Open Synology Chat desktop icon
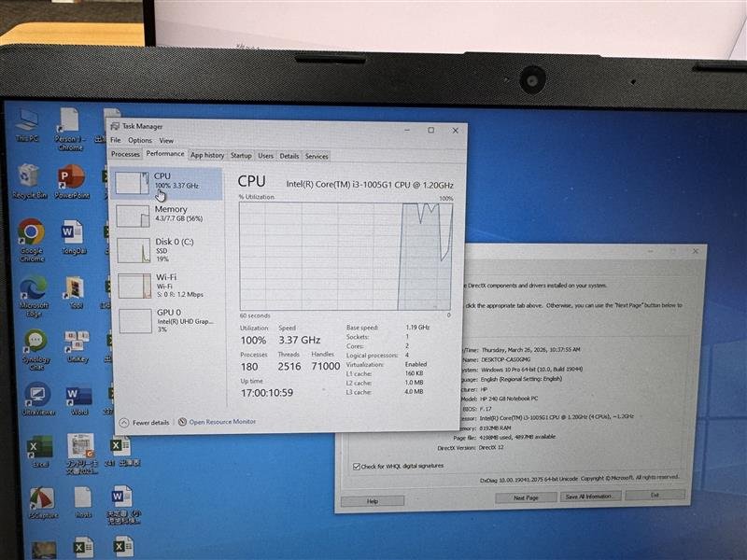Image resolution: width=747 pixels, height=560 pixels. (x=35, y=349)
